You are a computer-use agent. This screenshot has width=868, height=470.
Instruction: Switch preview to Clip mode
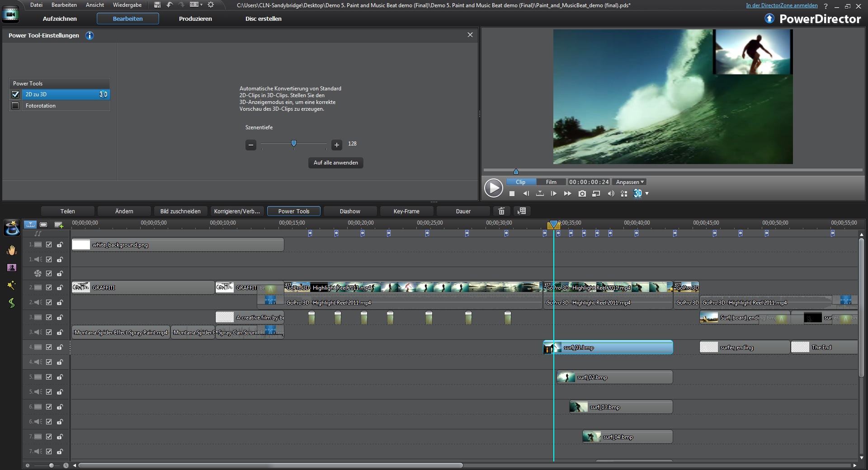point(520,182)
